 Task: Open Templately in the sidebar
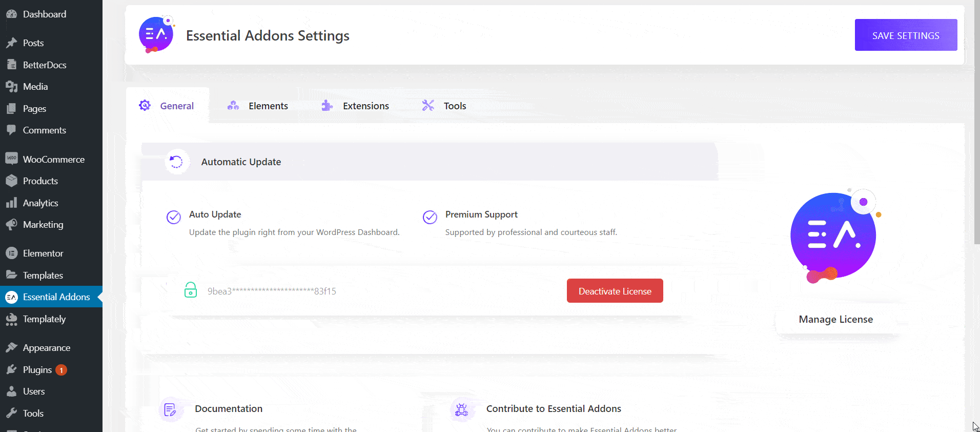(45, 319)
